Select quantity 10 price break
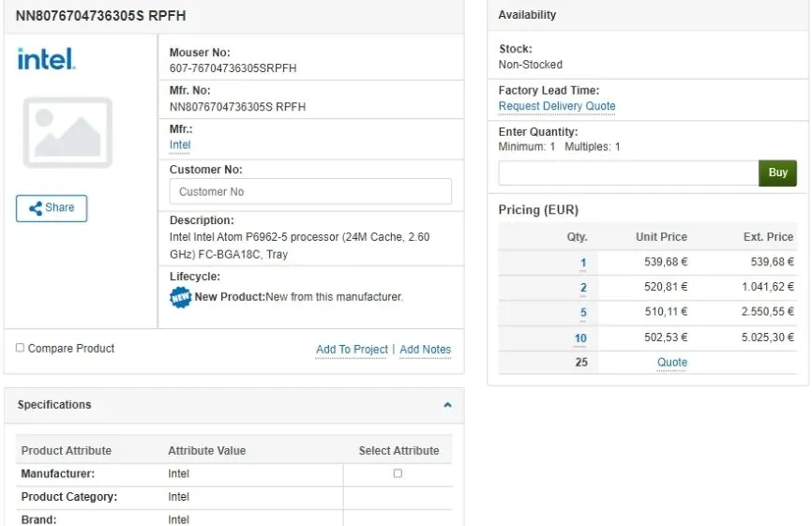 [x=580, y=338]
